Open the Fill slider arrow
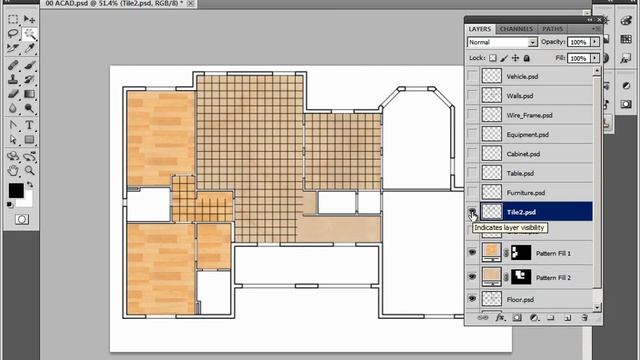The width and height of the screenshot is (640, 360). click(595, 58)
